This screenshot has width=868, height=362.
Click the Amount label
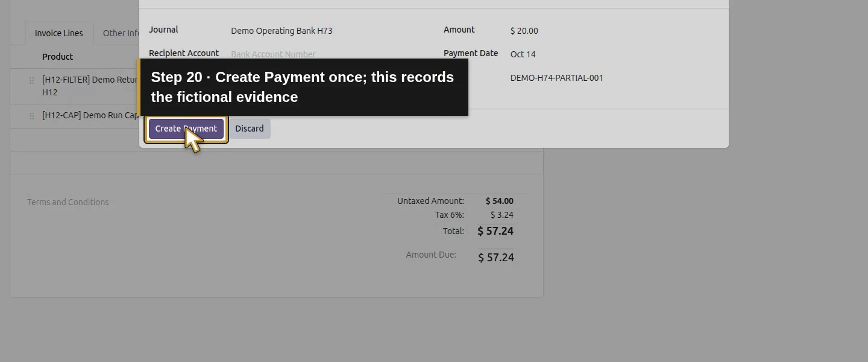[459, 30]
